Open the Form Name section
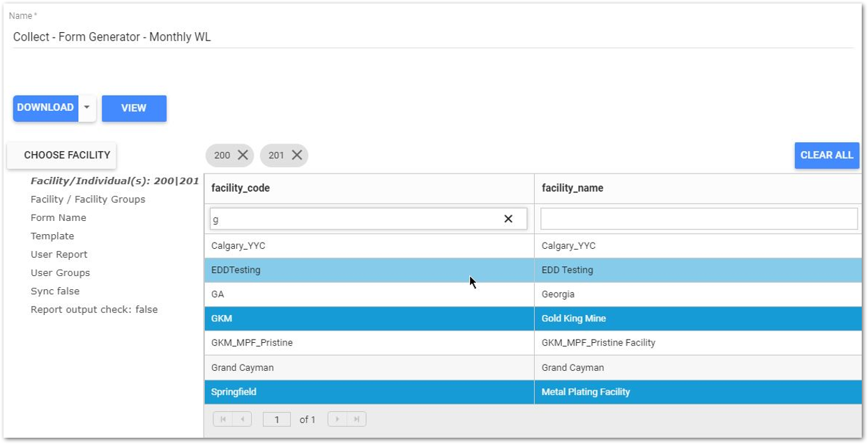This screenshot has width=868, height=444. tap(59, 217)
